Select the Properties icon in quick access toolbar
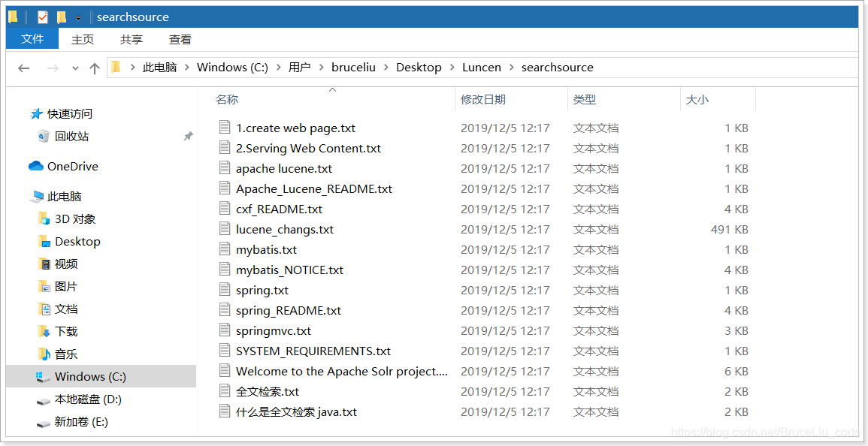This screenshot has width=868, height=446. [x=41, y=17]
